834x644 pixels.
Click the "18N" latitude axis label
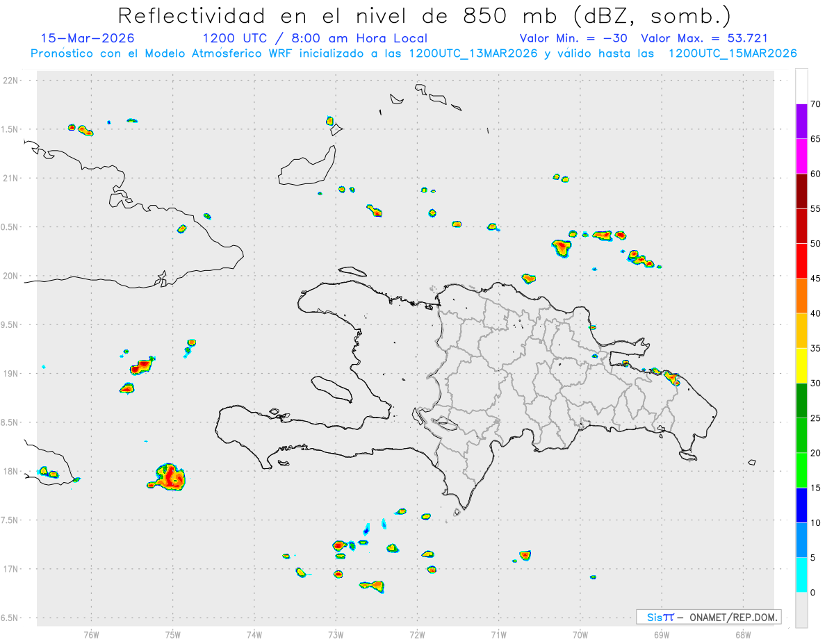click(x=12, y=472)
